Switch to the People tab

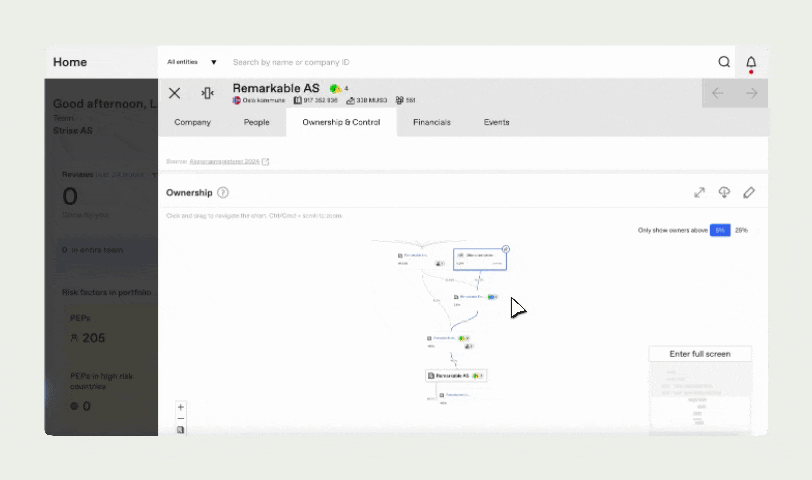click(x=256, y=122)
